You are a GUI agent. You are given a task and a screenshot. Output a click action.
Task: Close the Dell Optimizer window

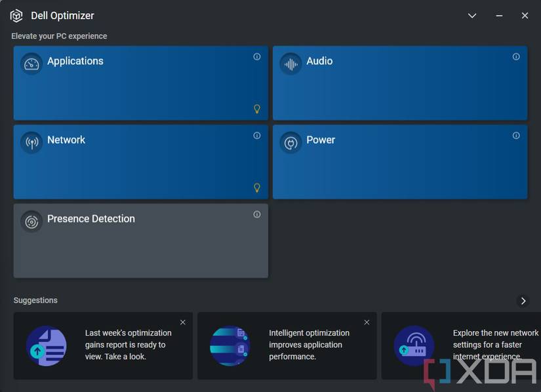(525, 16)
